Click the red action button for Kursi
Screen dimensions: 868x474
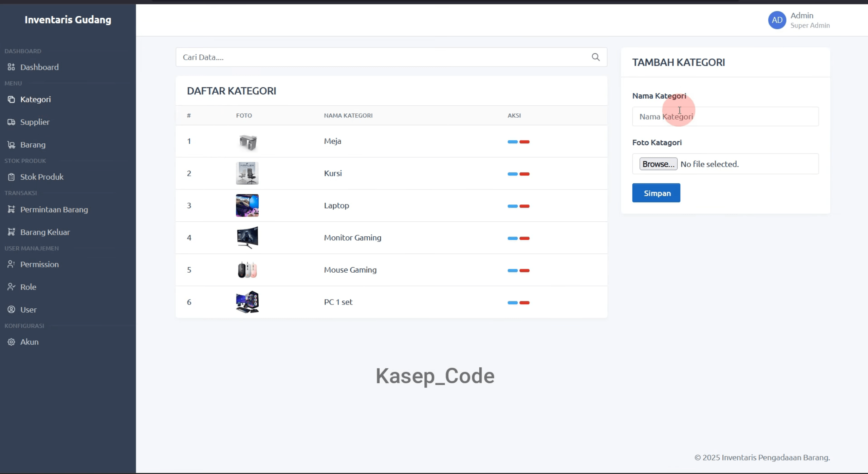[x=524, y=174]
